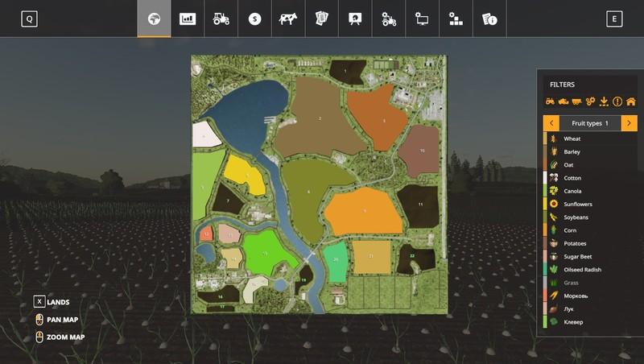The width and height of the screenshot is (644, 364).
Task: Select red field 12 on the map
Action: coord(206,234)
